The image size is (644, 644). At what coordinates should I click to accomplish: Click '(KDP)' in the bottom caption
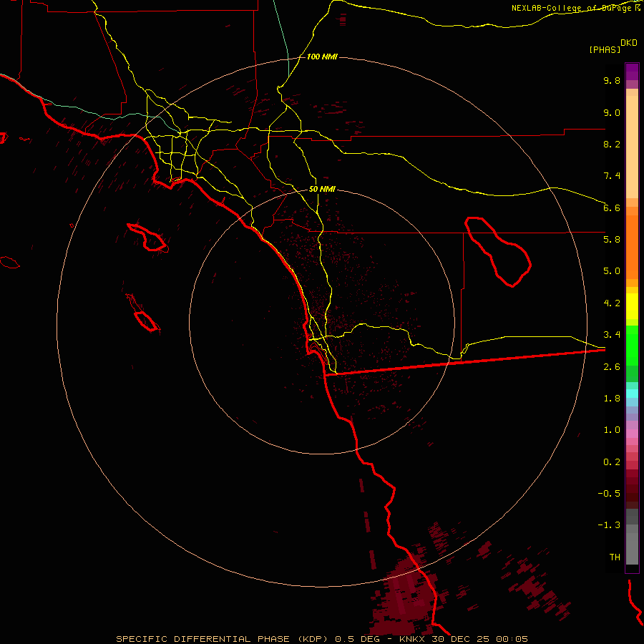tap(313, 639)
